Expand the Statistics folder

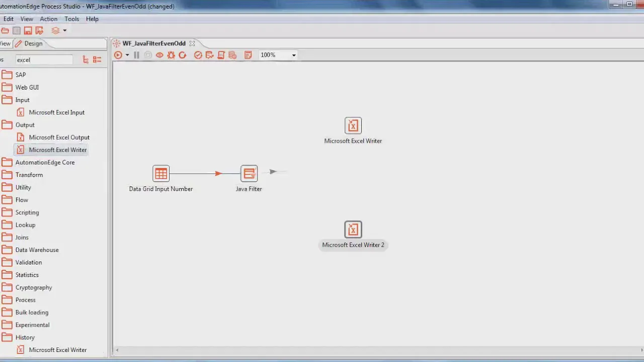click(x=20, y=275)
